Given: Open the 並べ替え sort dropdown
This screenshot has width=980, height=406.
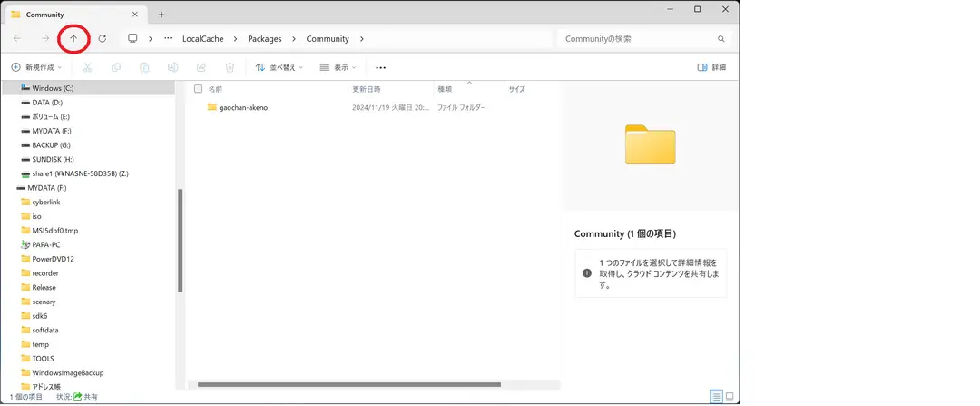Looking at the screenshot, I should point(279,67).
